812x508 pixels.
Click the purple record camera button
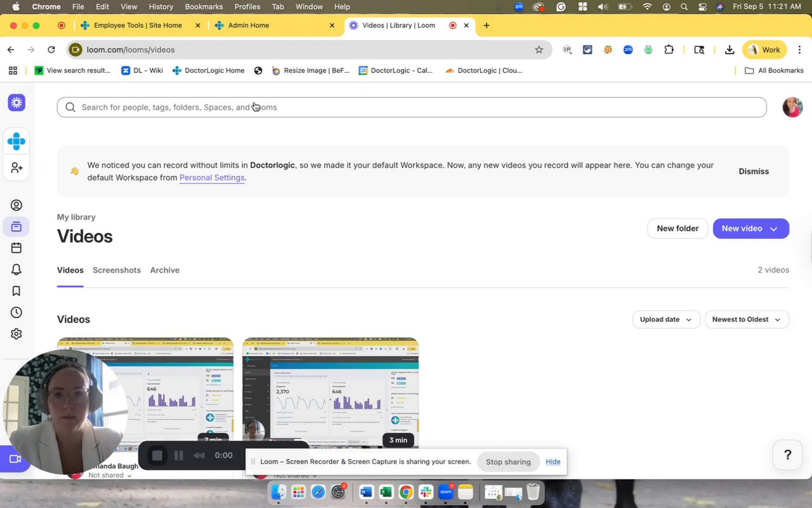(x=14, y=459)
